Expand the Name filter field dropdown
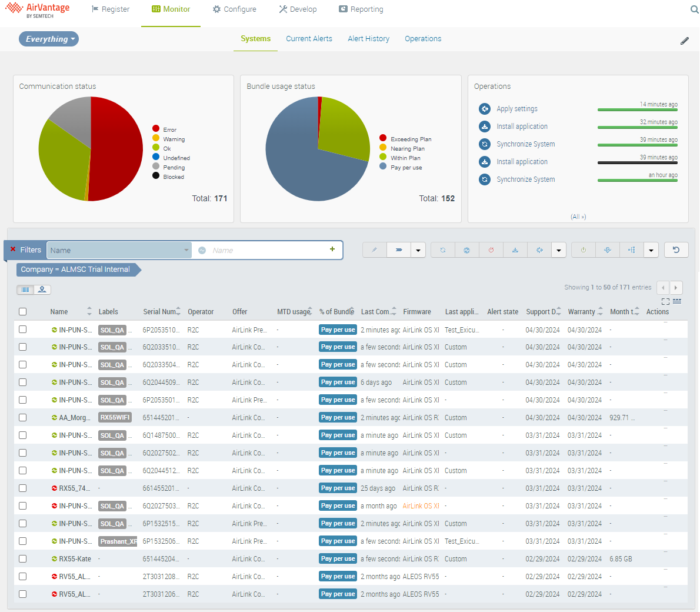 click(186, 250)
